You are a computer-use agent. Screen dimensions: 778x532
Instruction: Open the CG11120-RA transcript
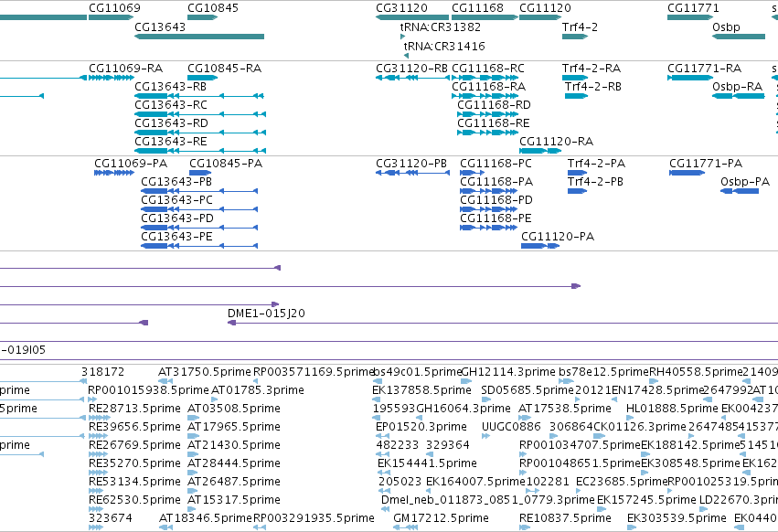[540, 151]
